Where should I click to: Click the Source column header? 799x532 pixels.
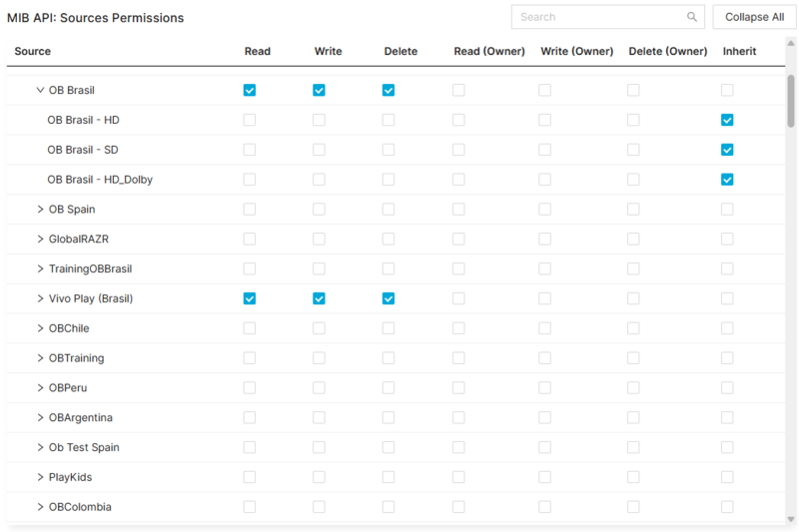[33, 51]
